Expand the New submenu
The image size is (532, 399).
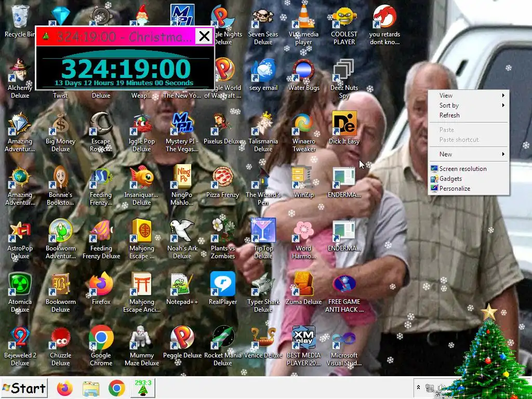click(x=469, y=154)
